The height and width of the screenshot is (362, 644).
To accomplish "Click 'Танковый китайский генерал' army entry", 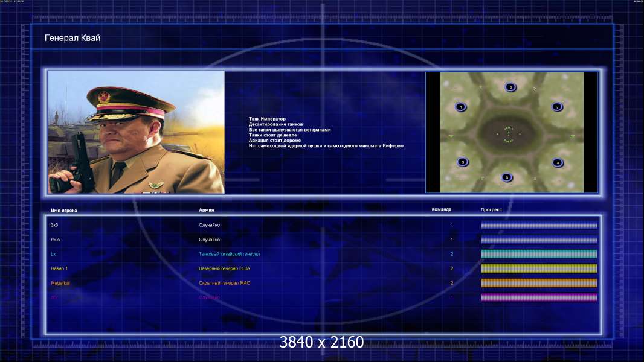I will 229,254.
